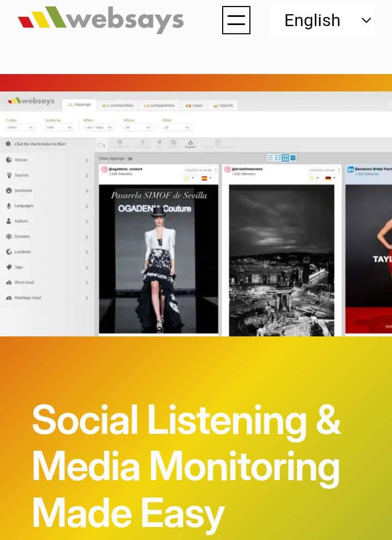
Task: Open the sentiment dropdown on the bridaltimesnews card
Action: pyautogui.click(x=314, y=178)
